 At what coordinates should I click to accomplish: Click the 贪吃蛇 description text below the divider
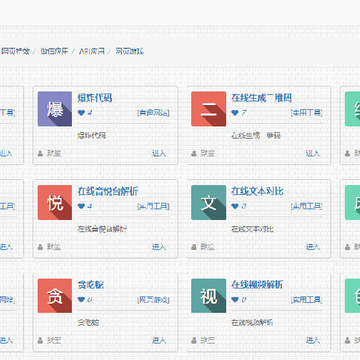[88, 323]
